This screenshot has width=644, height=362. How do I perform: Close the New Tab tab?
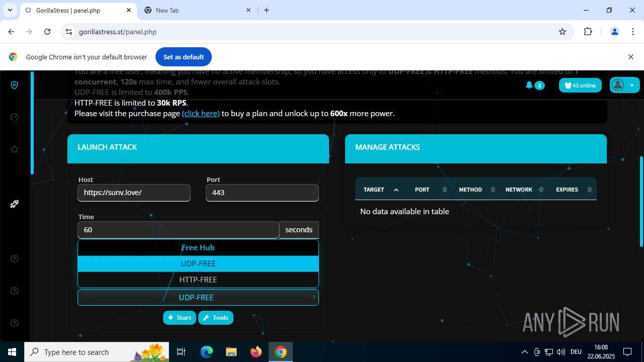click(249, 10)
